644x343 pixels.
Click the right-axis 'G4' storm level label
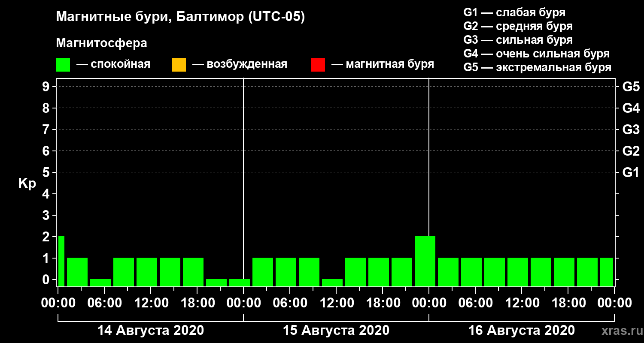coord(631,108)
